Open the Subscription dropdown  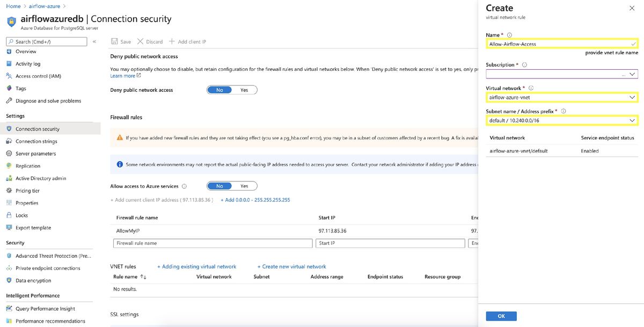(x=562, y=74)
